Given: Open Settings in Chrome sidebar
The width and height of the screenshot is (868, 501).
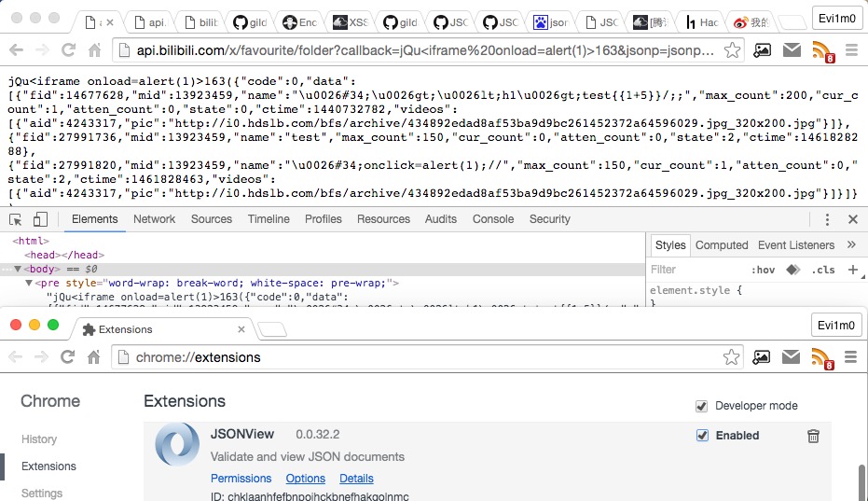Looking at the screenshot, I should click(42, 494).
